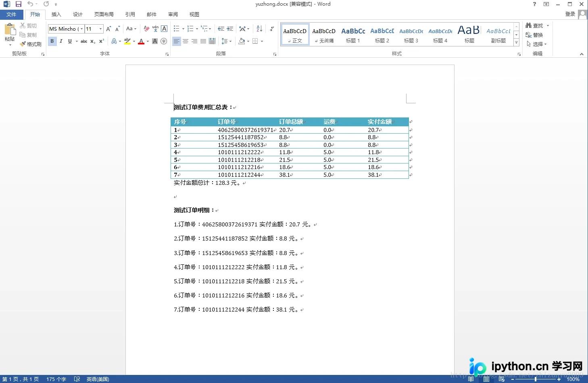Increase font size with the grow font icon
Image resolution: width=588 pixels, height=383 pixels.
[108, 29]
